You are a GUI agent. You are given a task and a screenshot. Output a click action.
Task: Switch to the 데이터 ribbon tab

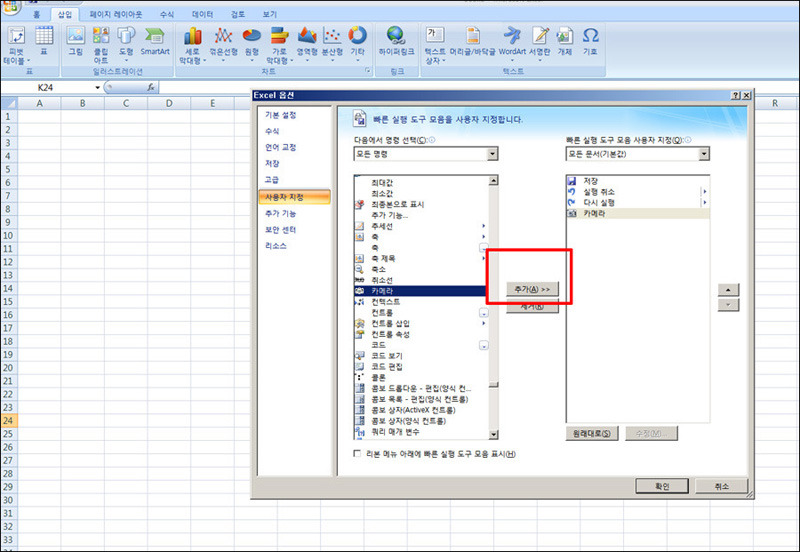(x=202, y=14)
